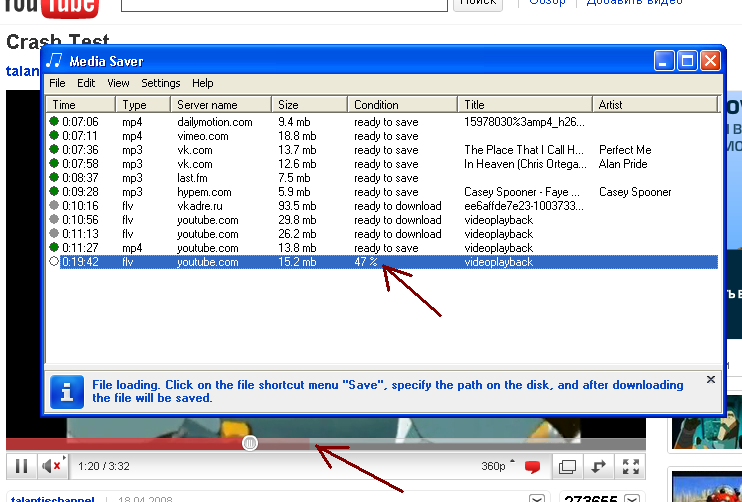Unmute the YouTube video speaker icon
The image size is (742, 502).
coord(52,467)
